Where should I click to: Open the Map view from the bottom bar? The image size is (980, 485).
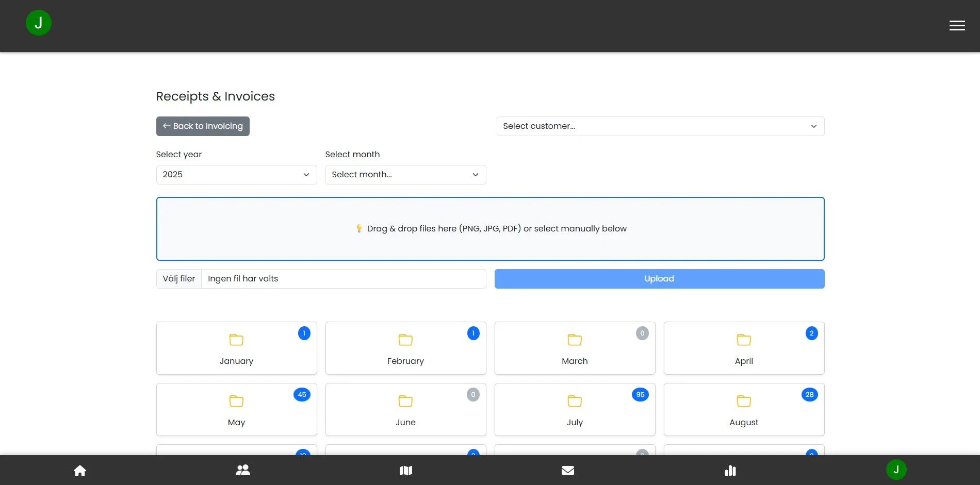click(405, 470)
